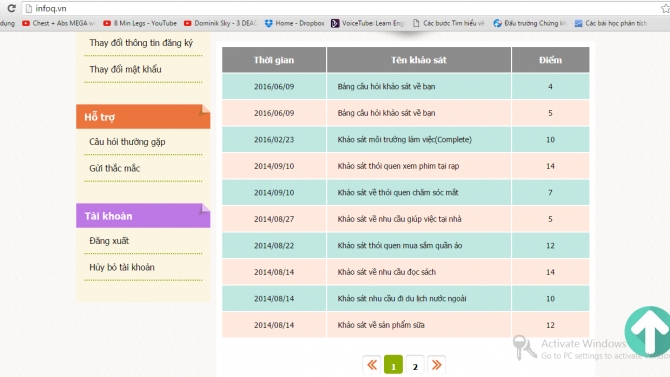Open the Đấu trường Chứng khoán bookmark

point(530,23)
